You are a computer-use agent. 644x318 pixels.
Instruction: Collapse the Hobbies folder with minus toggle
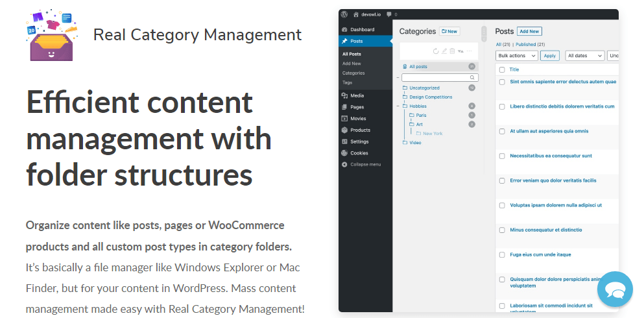pos(398,106)
